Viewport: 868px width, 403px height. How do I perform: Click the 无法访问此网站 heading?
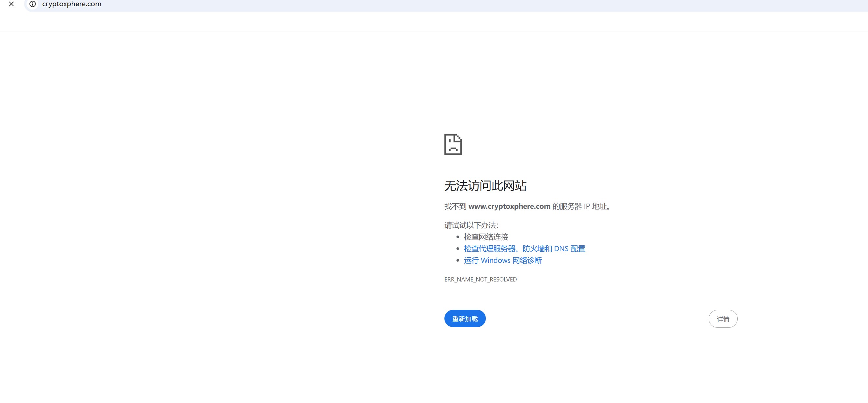click(x=485, y=186)
